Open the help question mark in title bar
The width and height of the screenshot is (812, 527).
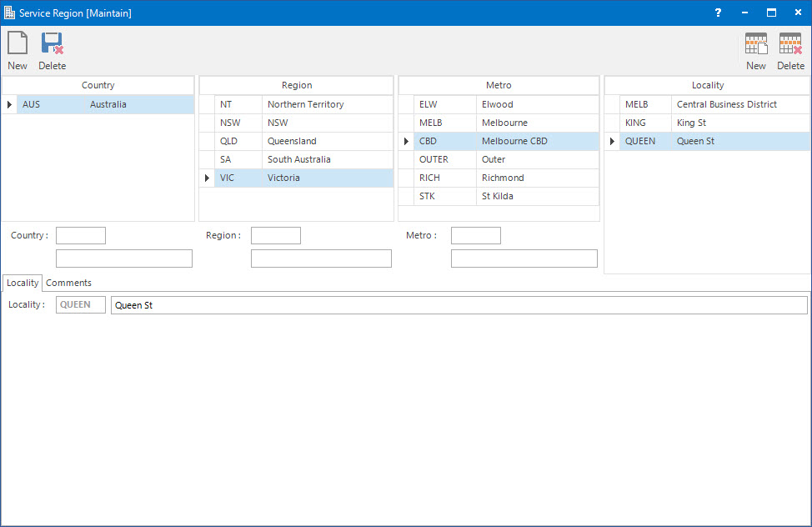pyautogui.click(x=718, y=13)
